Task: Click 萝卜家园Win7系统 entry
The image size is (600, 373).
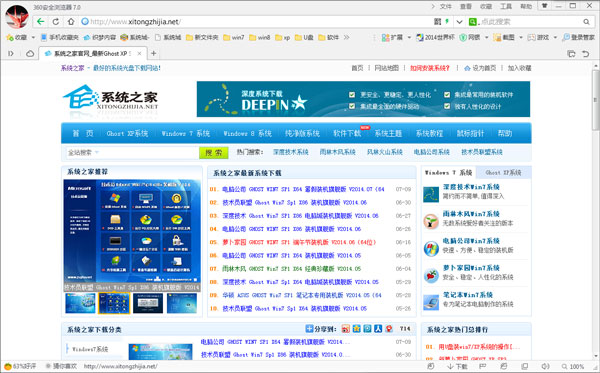Action: coord(471,268)
